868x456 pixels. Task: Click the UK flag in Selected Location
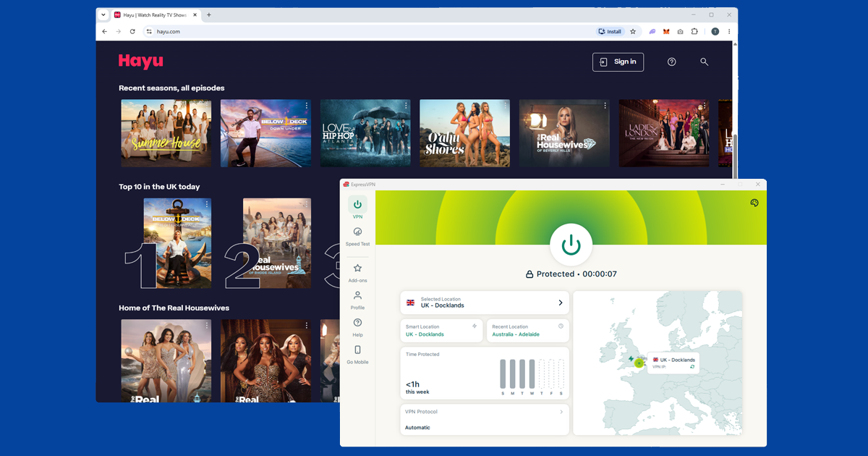[x=411, y=303]
